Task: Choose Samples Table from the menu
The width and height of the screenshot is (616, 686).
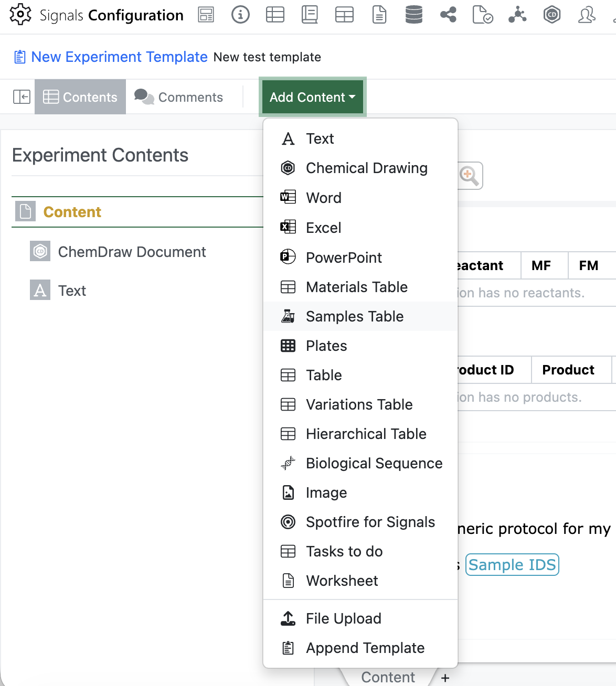Action: click(x=355, y=316)
